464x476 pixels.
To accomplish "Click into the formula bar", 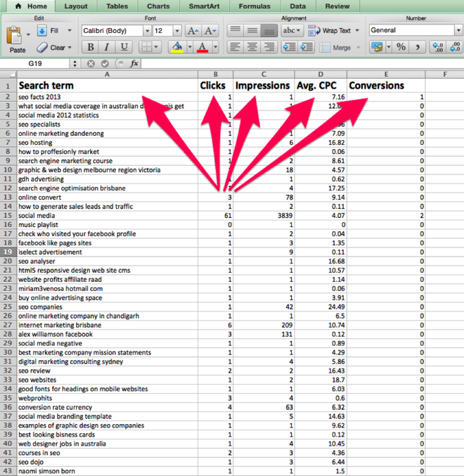I will [x=302, y=63].
